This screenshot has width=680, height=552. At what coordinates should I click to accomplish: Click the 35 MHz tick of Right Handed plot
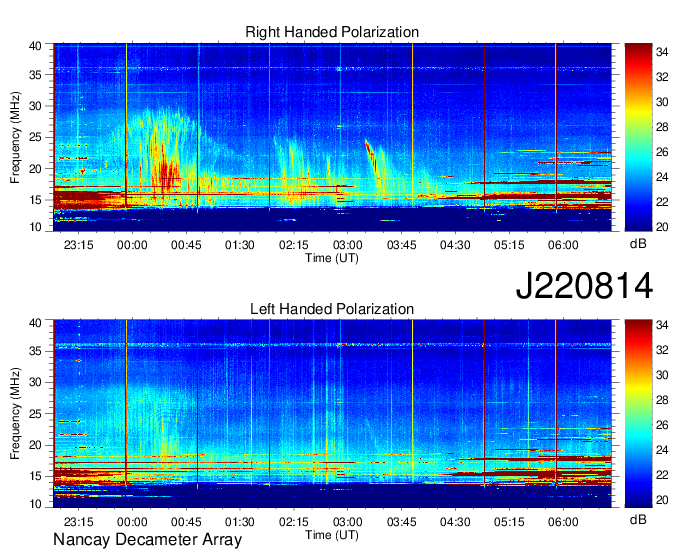(36, 75)
